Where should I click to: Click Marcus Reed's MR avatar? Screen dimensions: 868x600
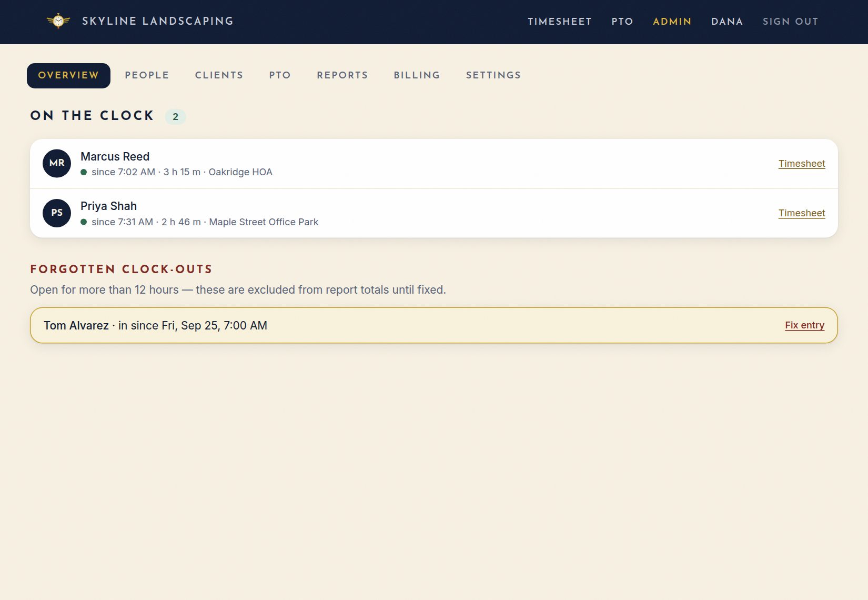(57, 163)
